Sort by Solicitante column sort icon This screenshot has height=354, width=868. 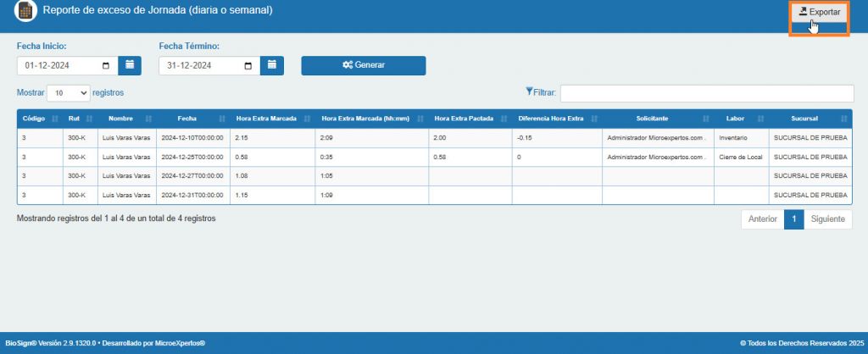click(706, 119)
